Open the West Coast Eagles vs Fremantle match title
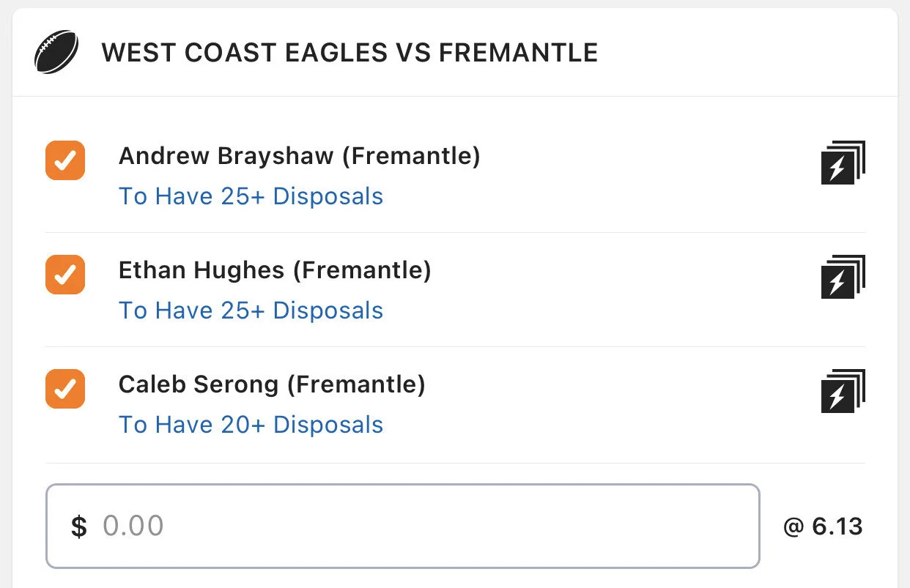The width and height of the screenshot is (910, 588). click(349, 53)
